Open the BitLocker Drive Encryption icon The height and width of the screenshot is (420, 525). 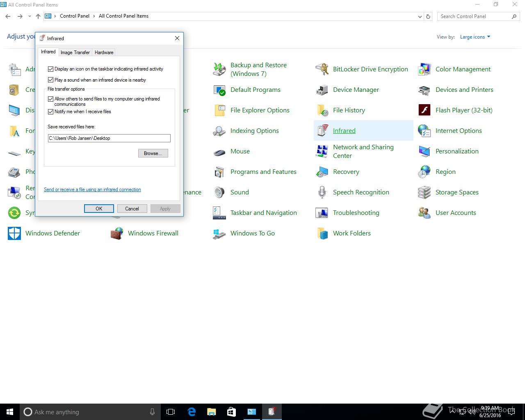coord(322,69)
